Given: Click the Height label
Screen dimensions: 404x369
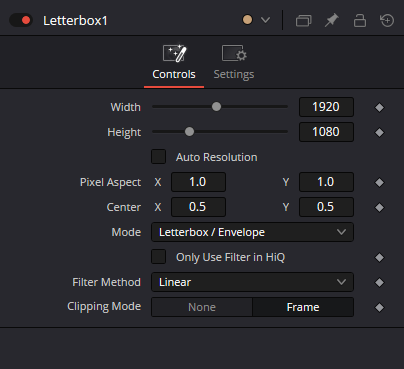Looking at the screenshot, I should [x=124, y=132].
